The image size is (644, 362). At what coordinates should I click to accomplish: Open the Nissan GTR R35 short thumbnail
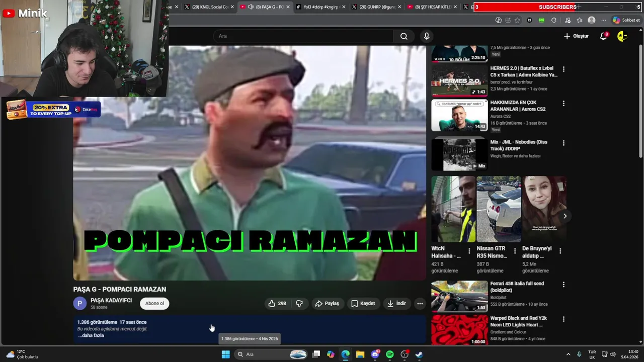point(499,209)
